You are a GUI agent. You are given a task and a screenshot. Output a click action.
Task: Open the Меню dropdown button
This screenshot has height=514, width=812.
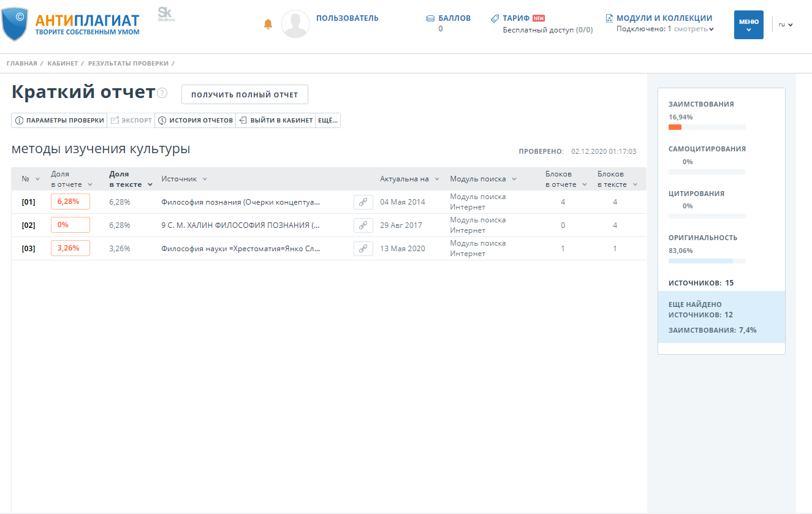[x=748, y=25]
